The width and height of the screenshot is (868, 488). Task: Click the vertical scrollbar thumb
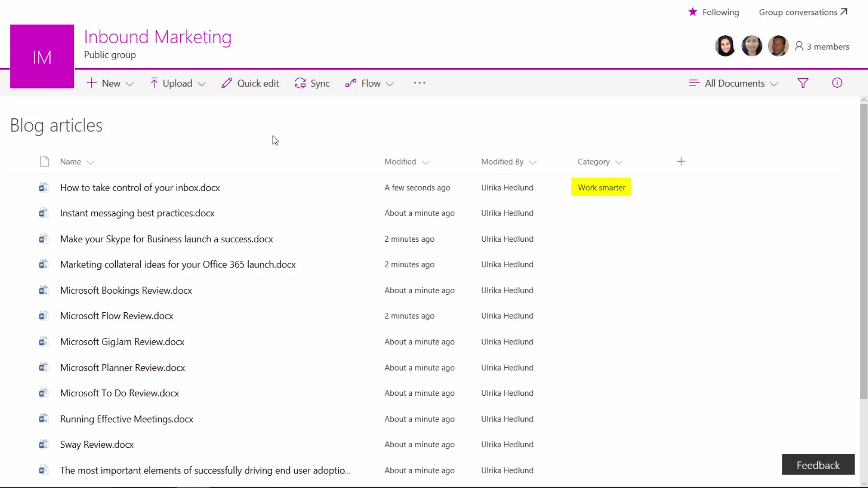pos(863,252)
